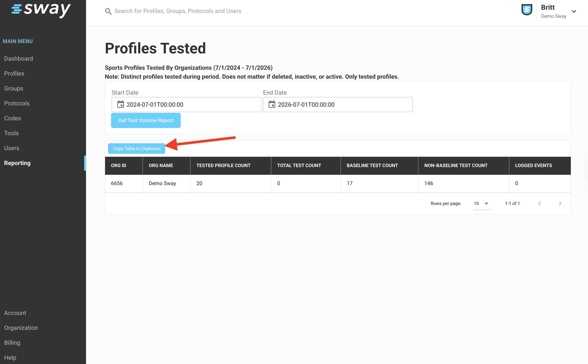This screenshot has height=364, width=588.
Task: Click the End Date input field
Action: pyautogui.click(x=338, y=105)
